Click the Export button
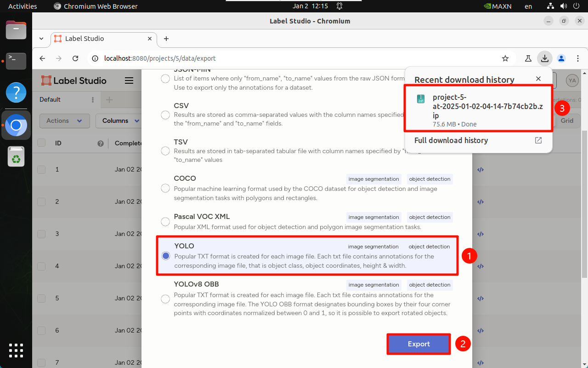Image resolution: width=588 pixels, height=368 pixels. coord(418,344)
